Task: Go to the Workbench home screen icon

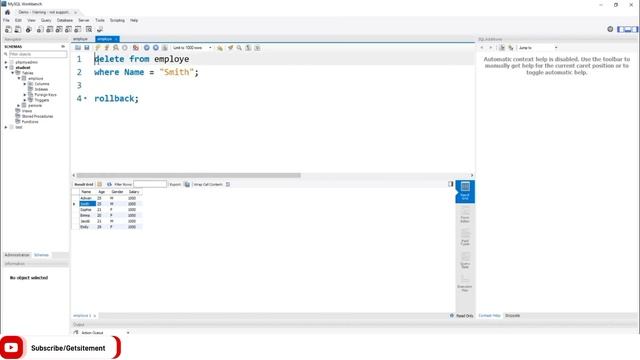Action: [7, 12]
